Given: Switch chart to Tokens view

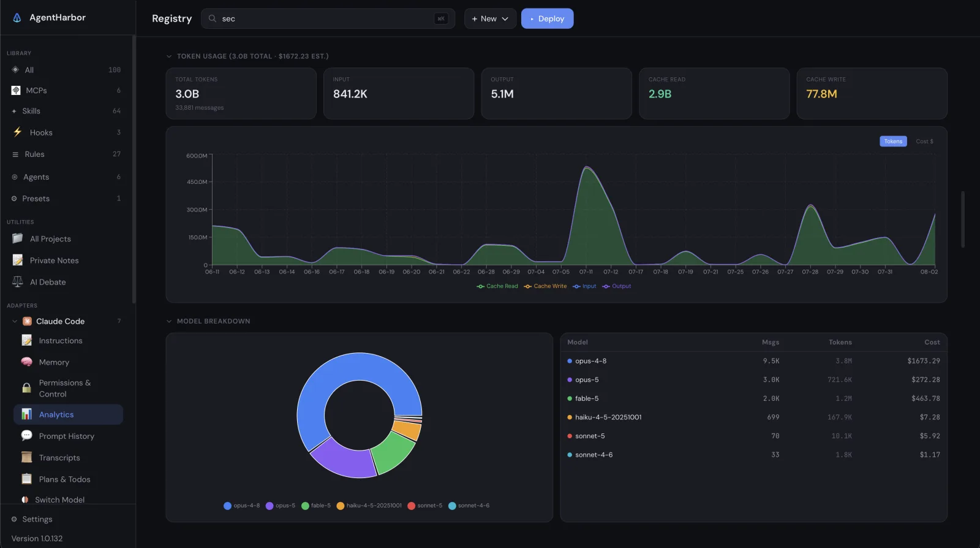Looking at the screenshot, I should tap(893, 141).
